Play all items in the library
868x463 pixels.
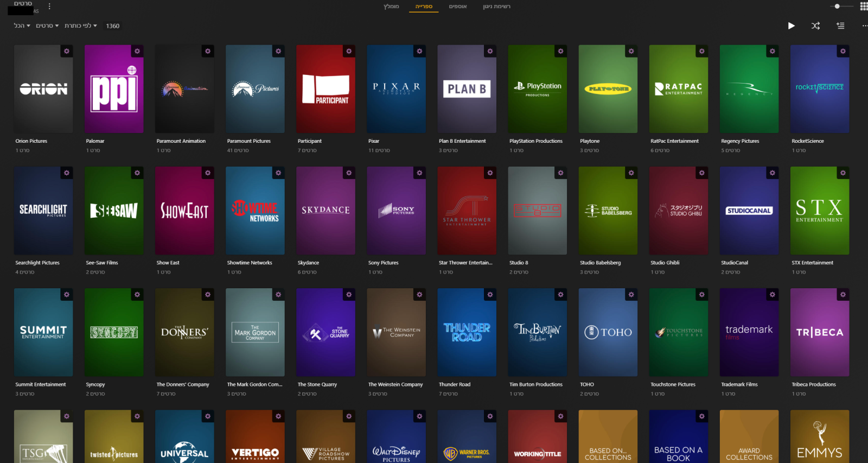pos(791,26)
